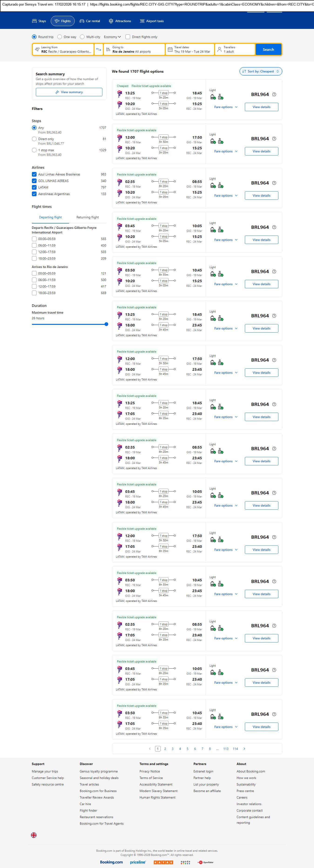Click the View summary button

pos(69,92)
